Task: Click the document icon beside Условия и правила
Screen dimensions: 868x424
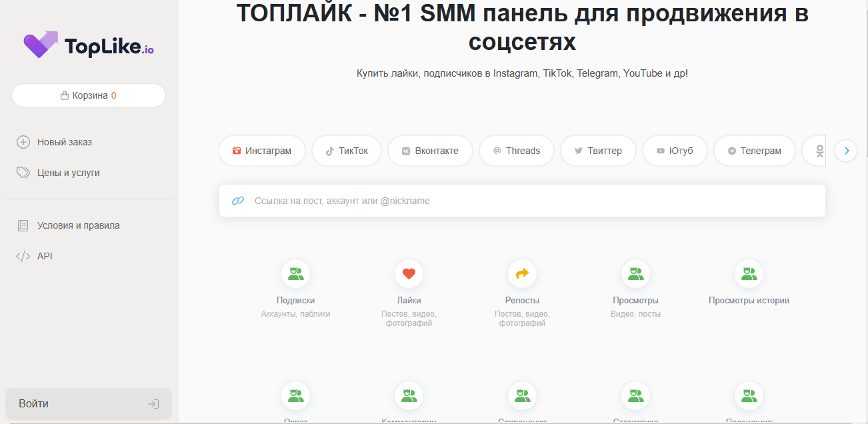Action: point(23,225)
